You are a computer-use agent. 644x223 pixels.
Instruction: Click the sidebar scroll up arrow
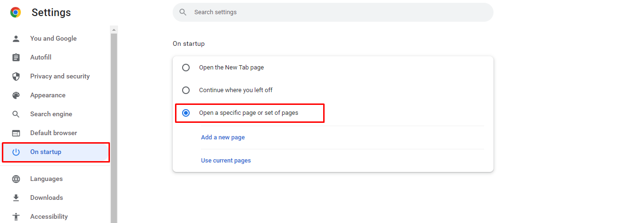(x=114, y=30)
